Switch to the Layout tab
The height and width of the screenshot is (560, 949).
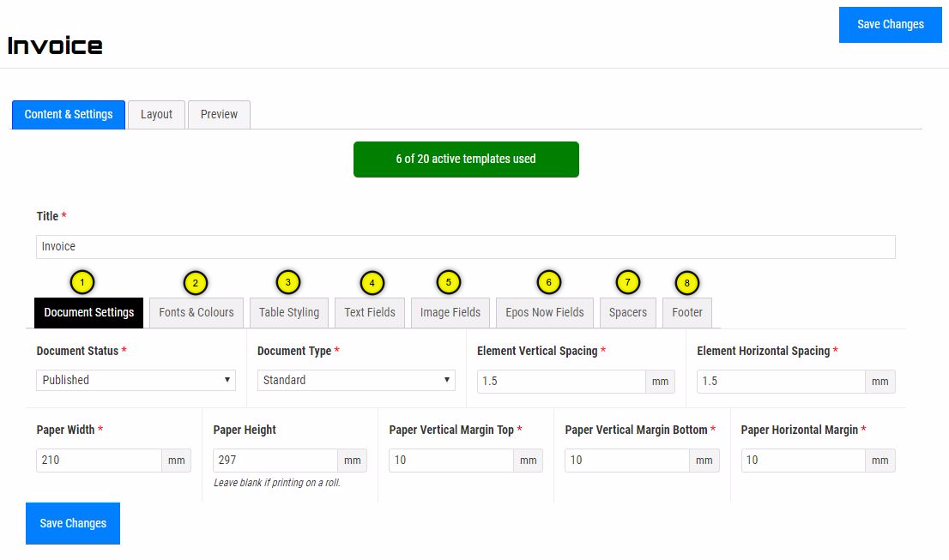[156, 115]
